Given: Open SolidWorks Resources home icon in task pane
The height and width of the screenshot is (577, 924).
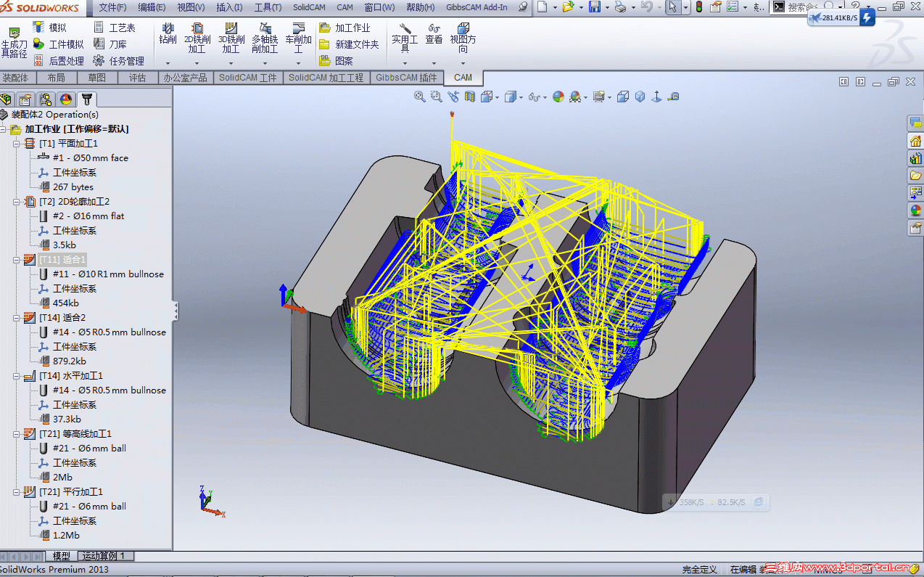Looking at the screenshot, I should 915,141.
